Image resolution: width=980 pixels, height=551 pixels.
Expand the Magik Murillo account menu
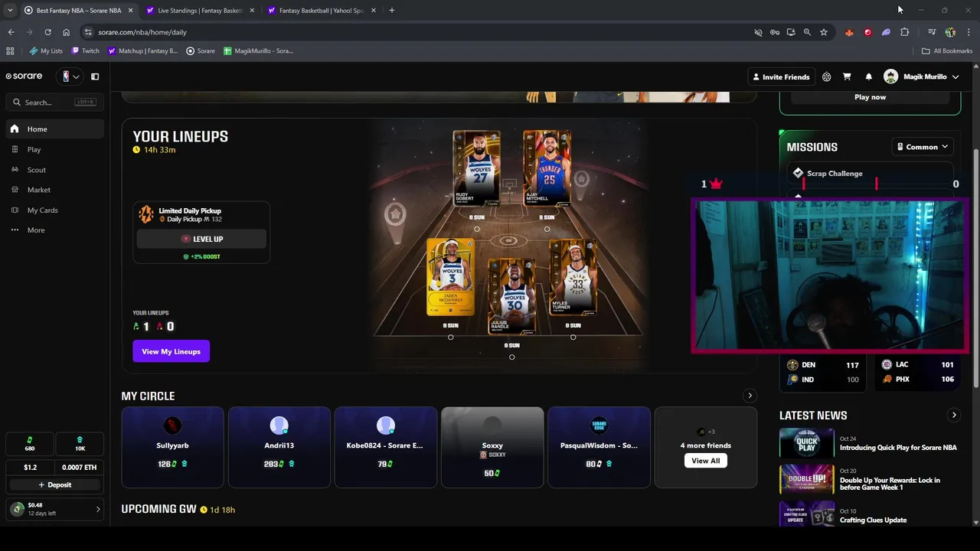coord(921,77)
